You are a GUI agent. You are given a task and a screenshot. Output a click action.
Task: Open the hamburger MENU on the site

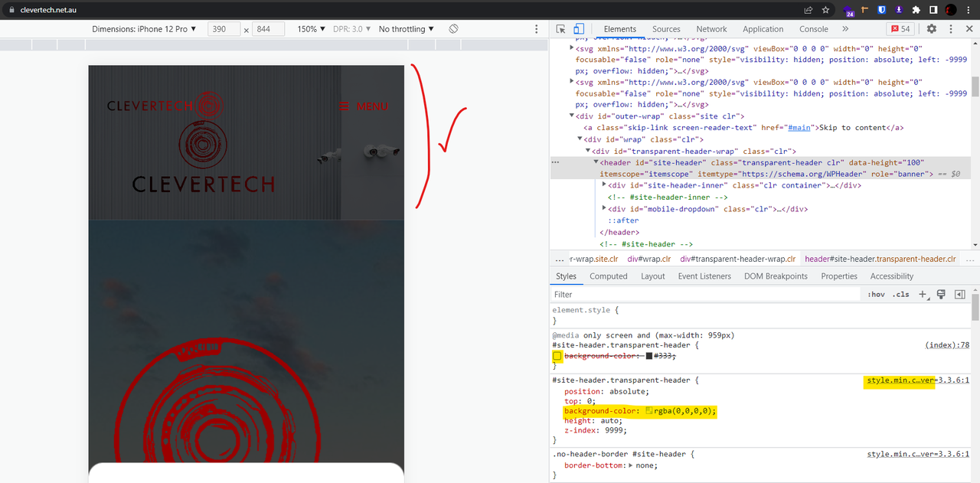[364, 106]
